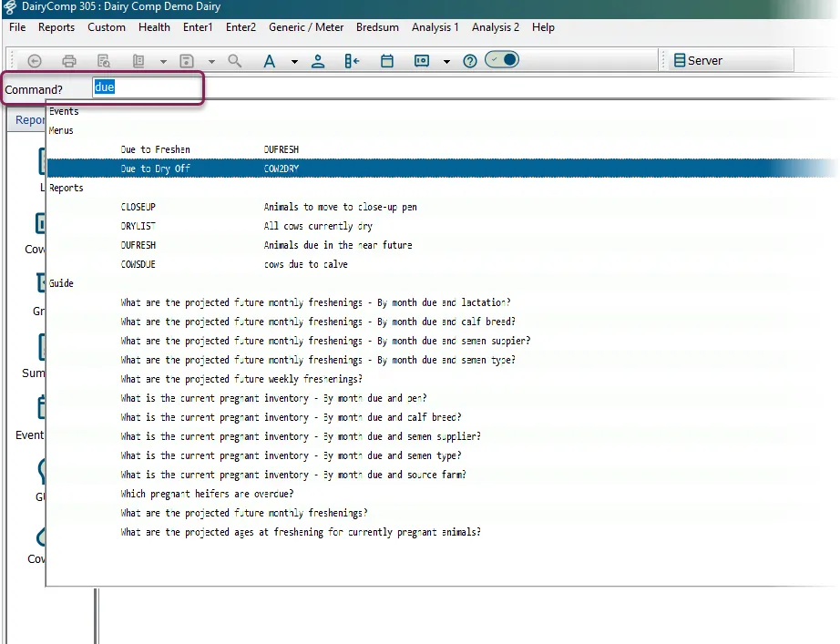This screenshot has width=840, height=644.
Task: Open the Analysis 2 menu
Action: tap(496, 27)
